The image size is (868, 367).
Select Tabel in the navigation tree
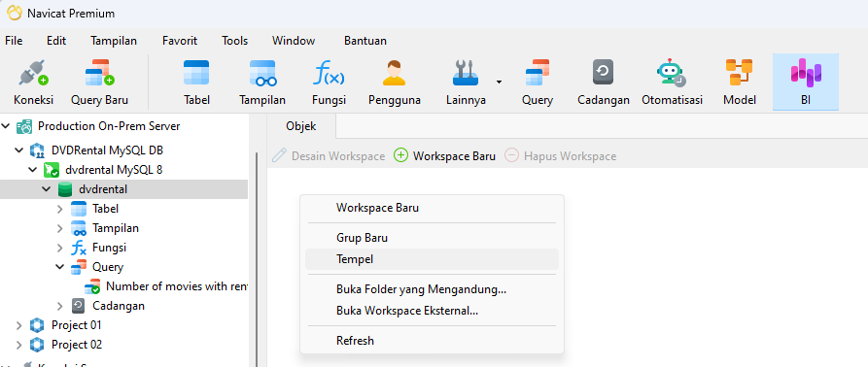point(105,209)
